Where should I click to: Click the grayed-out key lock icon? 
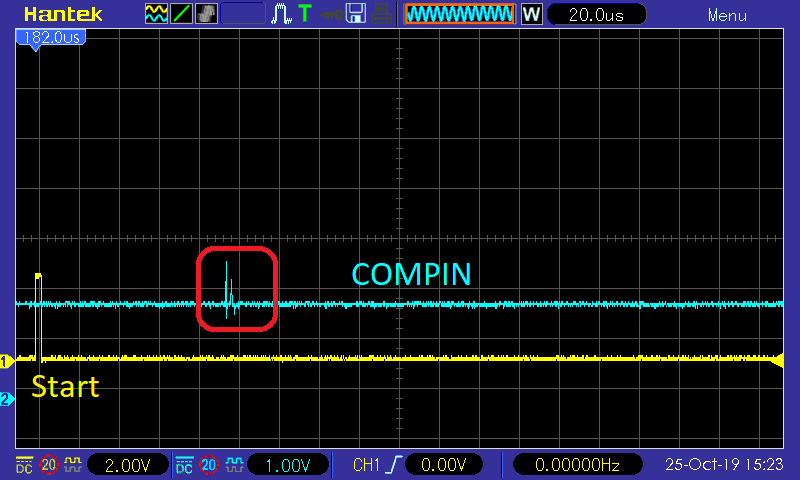[332, 15]
